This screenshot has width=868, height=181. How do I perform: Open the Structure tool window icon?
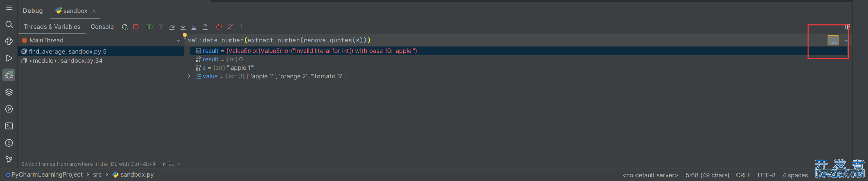(9, 7)
